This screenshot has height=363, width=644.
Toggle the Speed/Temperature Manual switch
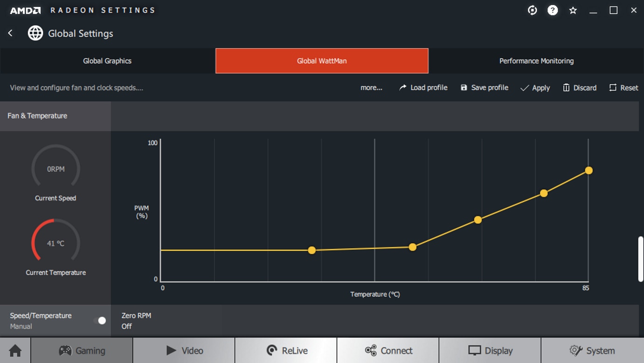point(100,321)
